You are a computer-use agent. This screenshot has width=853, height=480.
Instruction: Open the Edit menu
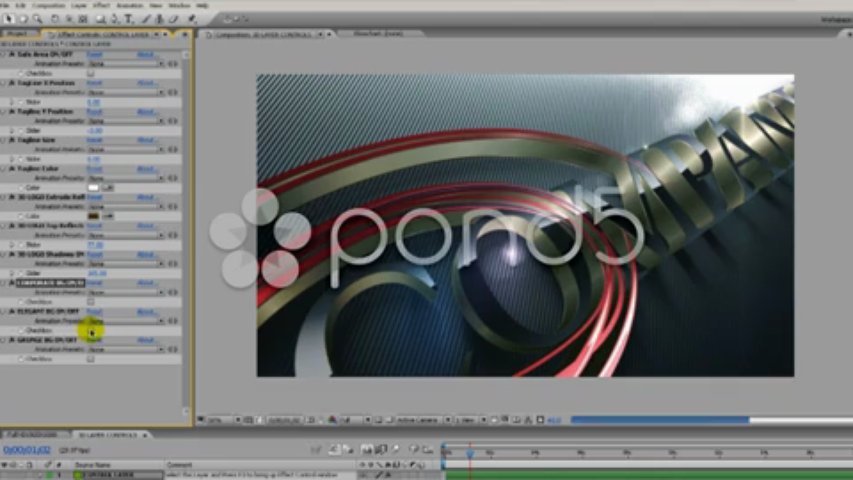pyautogui.click(x=21, y=5)
